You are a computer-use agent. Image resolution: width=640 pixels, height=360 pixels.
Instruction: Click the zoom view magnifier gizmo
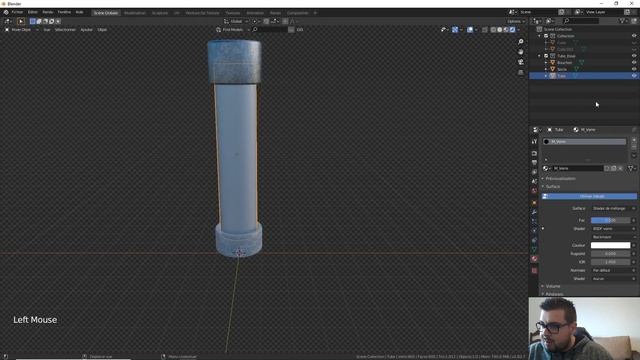520,42
